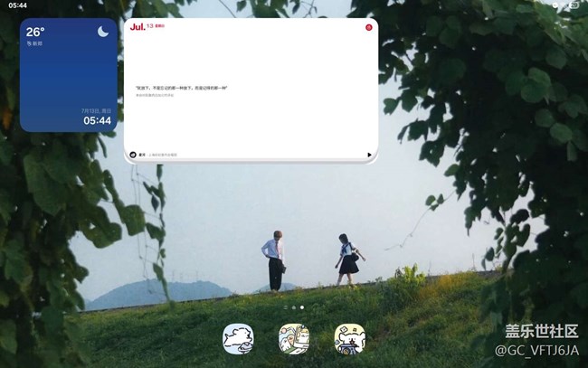The image size is (588, 368).
Task: Tap the moon icon in weather widget
Action: [104, 33]
